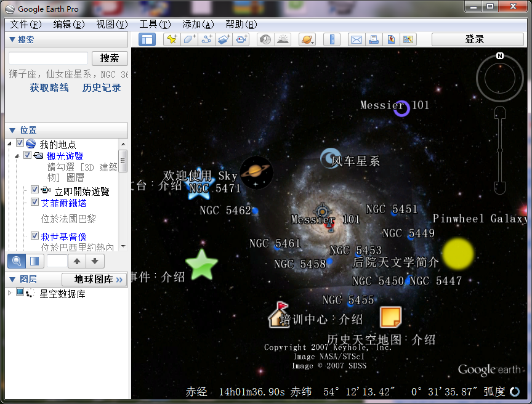Click the yellow circle placemark

(457, 254)
